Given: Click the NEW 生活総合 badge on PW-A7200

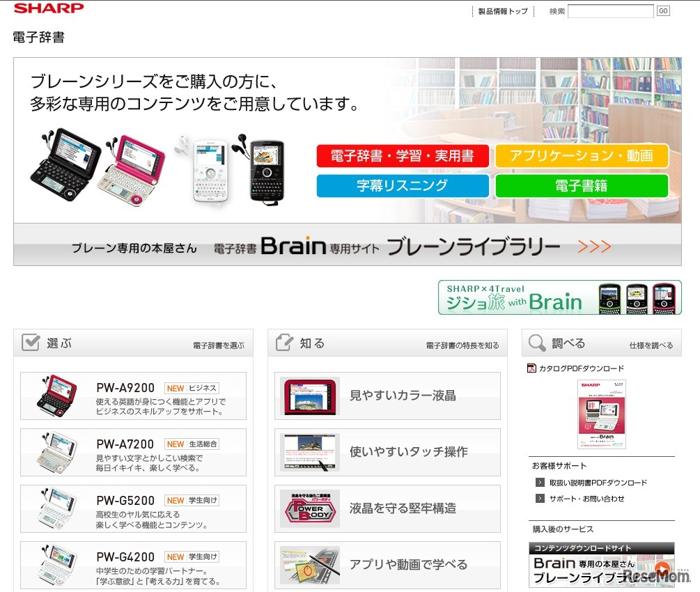Looking at the screenshot, I should click(192, 444).
